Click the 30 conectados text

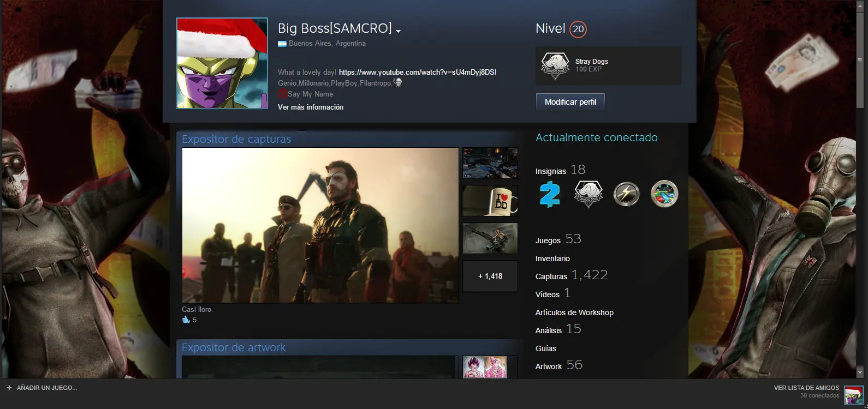[819, 396]
